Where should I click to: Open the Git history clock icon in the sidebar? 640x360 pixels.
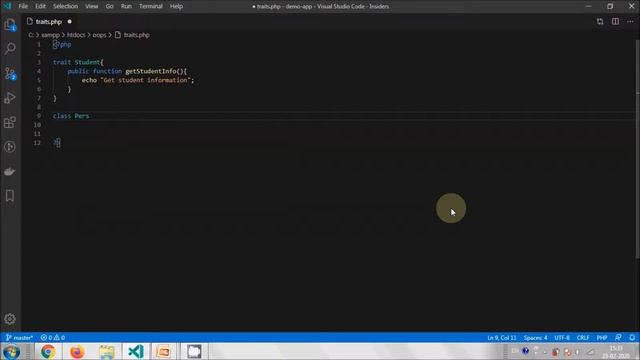click(x=10, y=147)
